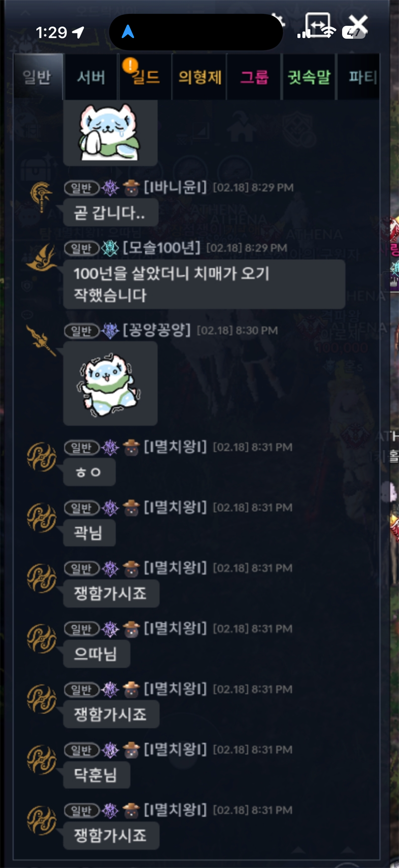This screenshot has width=399, height=868.
Task: Click the 곧 갑니다.. message bubble
Action: point(110,213)
